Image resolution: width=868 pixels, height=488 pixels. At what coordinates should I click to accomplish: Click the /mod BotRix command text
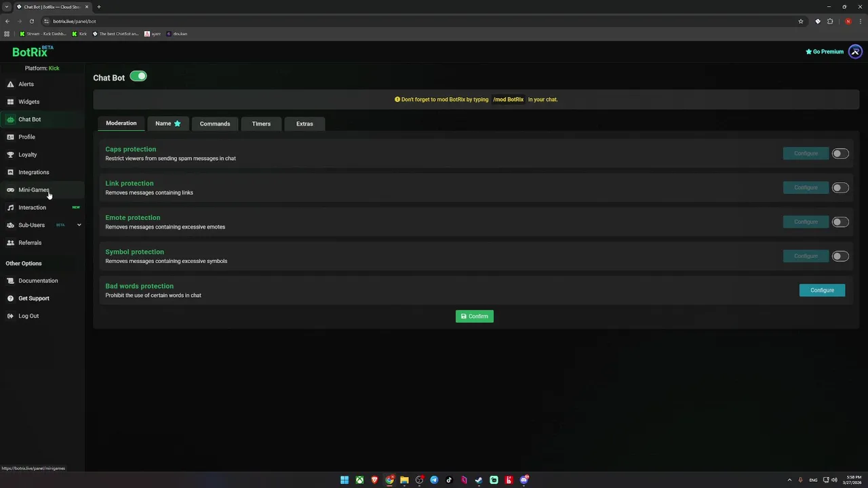point(509,100)
